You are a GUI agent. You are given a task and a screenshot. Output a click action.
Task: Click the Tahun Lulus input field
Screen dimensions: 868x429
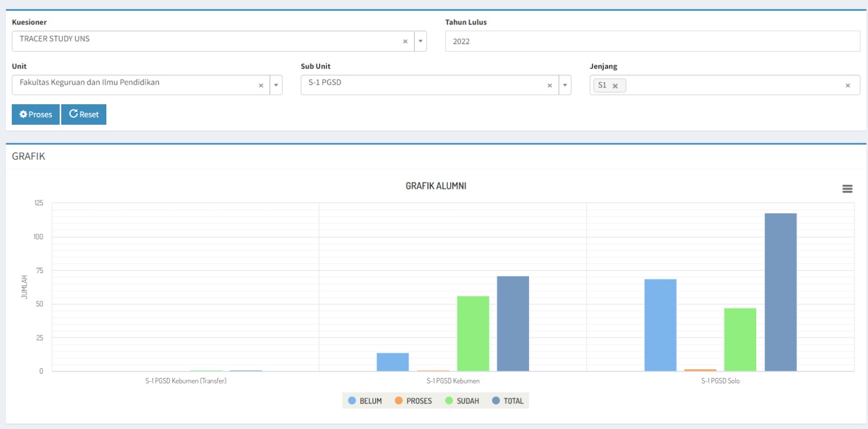[652, 41]
